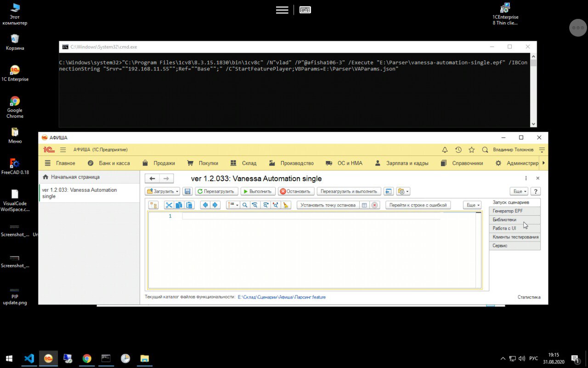Select Vanessa Automation single in open windows panel
The height and width of the screenshot is (368, 588).
[x=89, y=193]
